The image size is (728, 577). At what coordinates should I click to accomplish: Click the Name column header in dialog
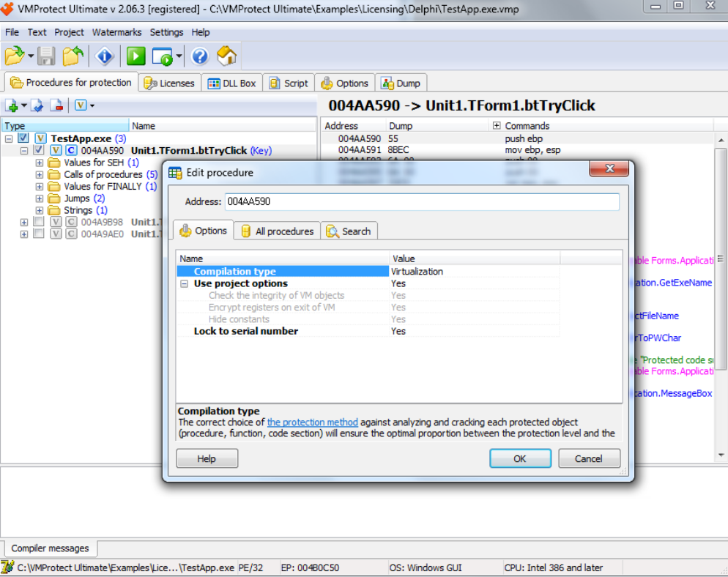pyautogui.click(x=283, y=258)
